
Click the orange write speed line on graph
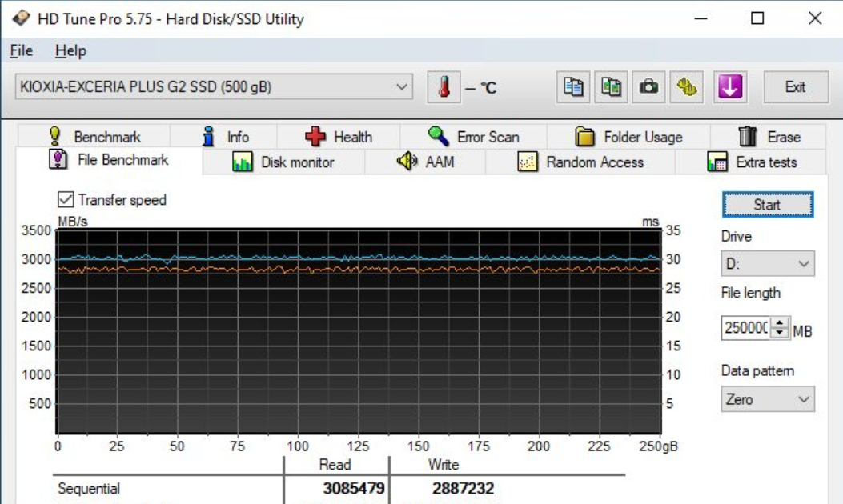[x=358, y=269]
